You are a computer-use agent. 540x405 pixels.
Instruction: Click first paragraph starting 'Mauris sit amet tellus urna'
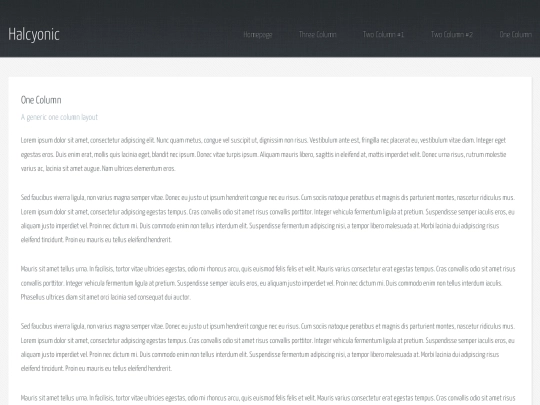tap(268, 283)
